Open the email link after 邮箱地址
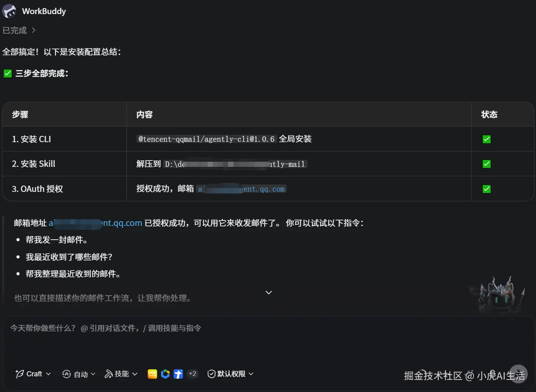The image size is (536, 392). 95,223
